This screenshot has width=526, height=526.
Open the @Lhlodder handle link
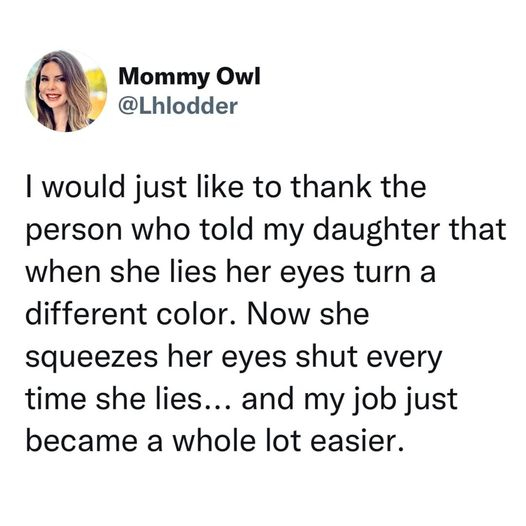point(178,106)
